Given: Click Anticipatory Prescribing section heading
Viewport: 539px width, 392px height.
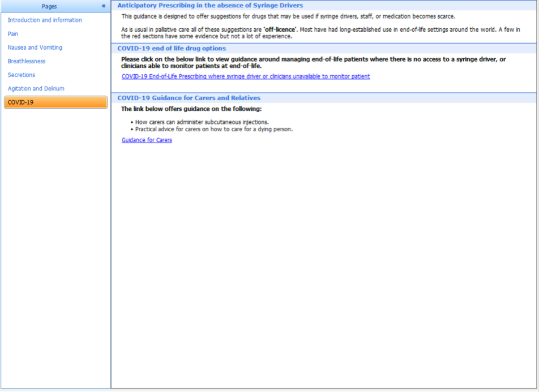Looking at the screenshot, I should coord(210,6).
